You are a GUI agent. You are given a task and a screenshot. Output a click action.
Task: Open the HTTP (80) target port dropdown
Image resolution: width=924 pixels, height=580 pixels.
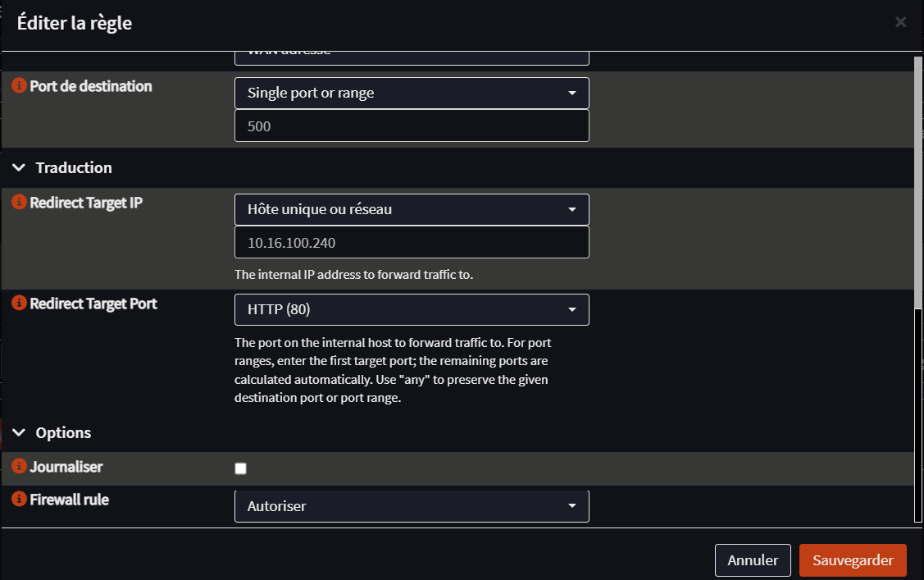tap(412, 309)
